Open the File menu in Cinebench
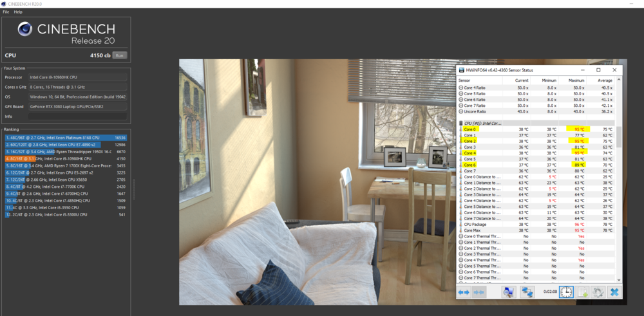This screenshot has height=316, width=644. point(6,12)
